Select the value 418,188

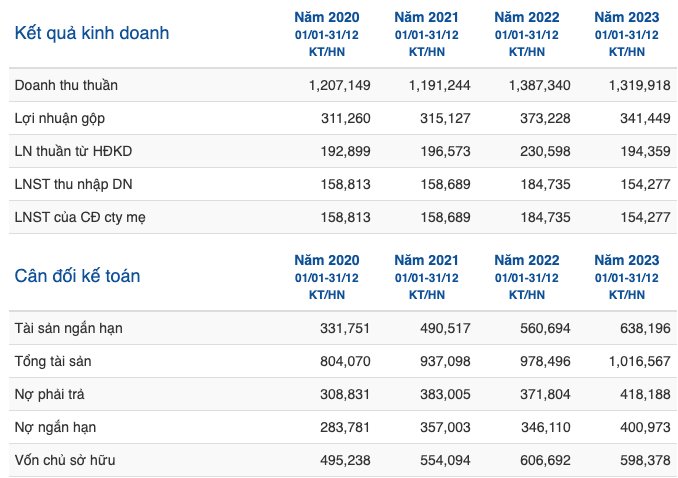[x=646, y=395]
